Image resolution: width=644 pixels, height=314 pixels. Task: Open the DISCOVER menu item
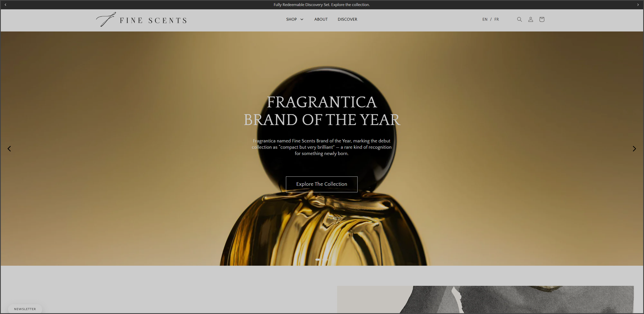[347, 19]
